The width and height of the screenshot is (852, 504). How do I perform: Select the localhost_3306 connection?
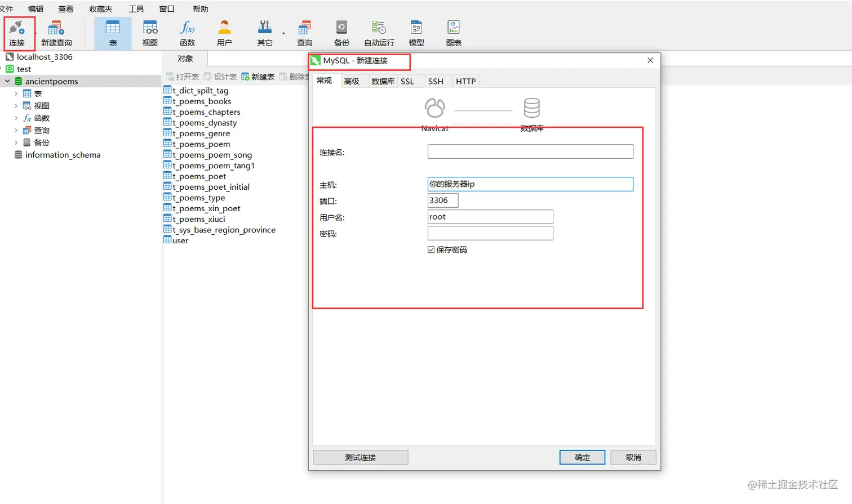pos(45,57)
